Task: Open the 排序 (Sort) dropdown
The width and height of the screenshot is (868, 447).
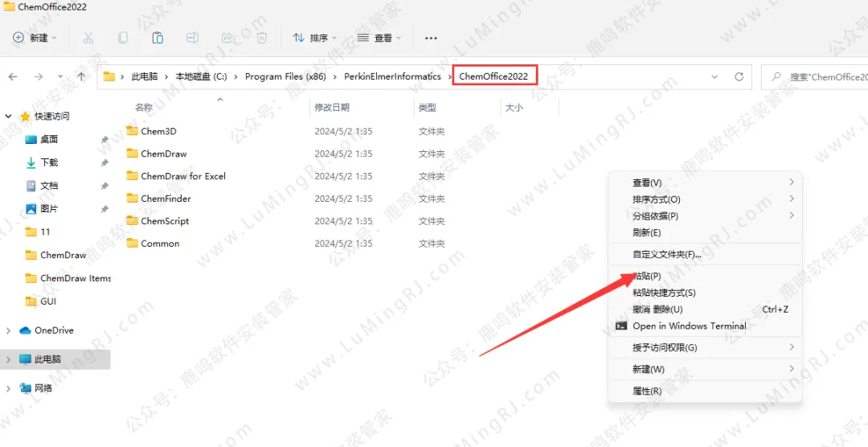Action: pyautogui.click(x=314, y=38)
